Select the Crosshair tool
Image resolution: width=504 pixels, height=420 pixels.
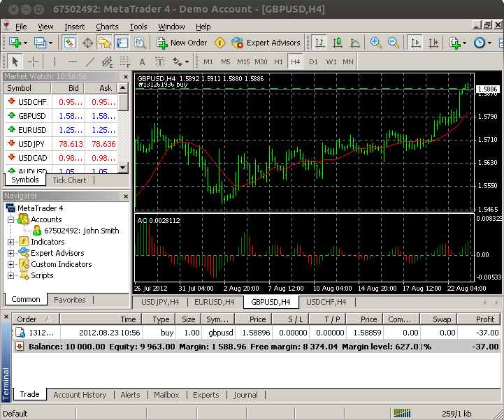33,61
